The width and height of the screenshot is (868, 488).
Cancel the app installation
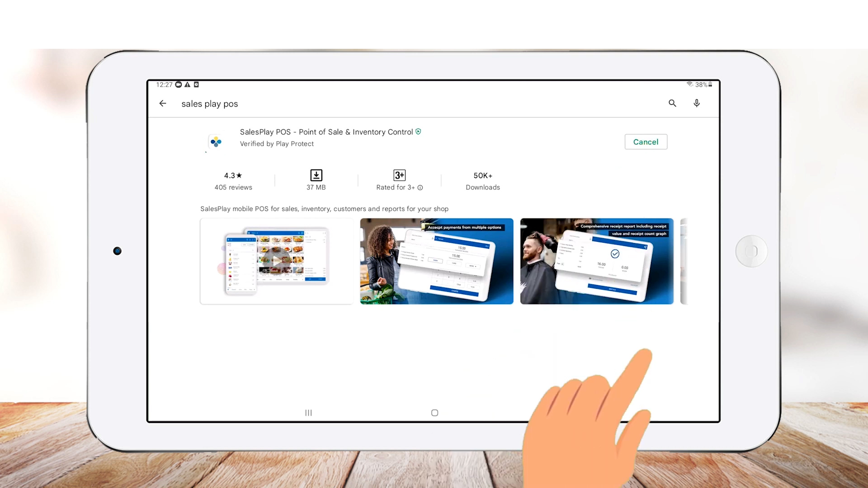coord(646,142)
